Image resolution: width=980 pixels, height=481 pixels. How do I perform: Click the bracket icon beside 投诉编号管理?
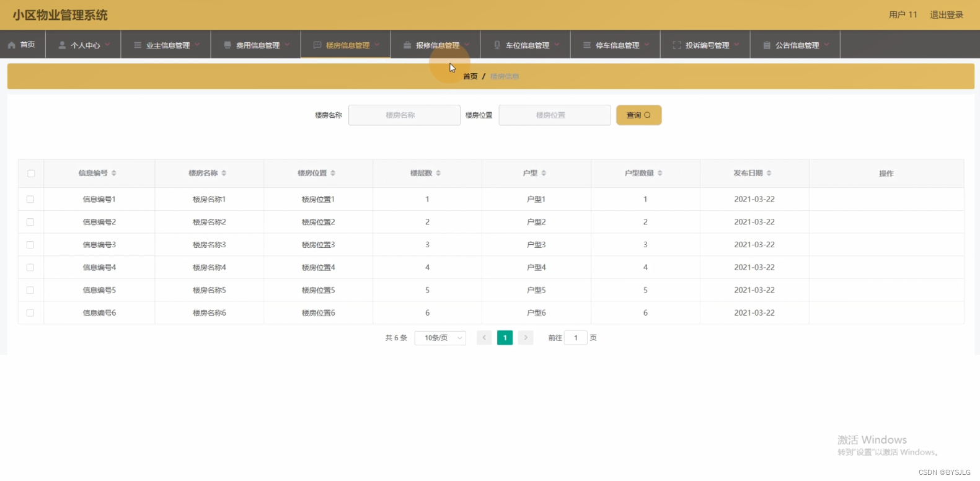click(677, 45)
